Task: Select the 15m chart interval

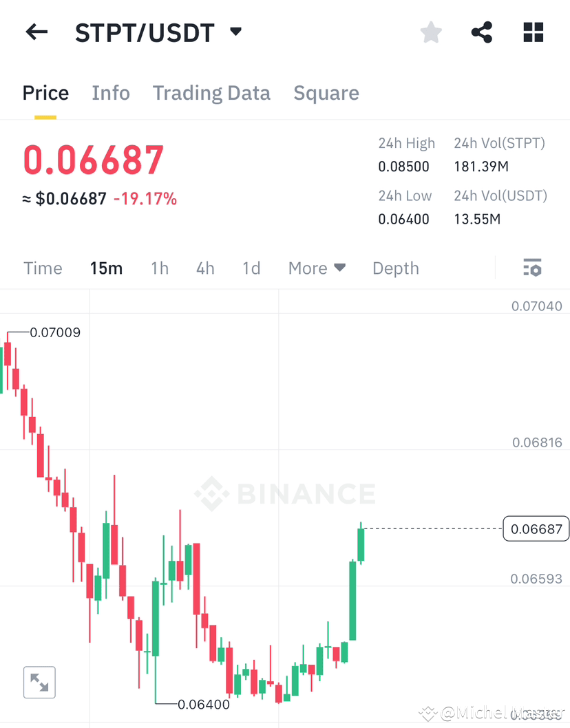Action: (106, 268)
